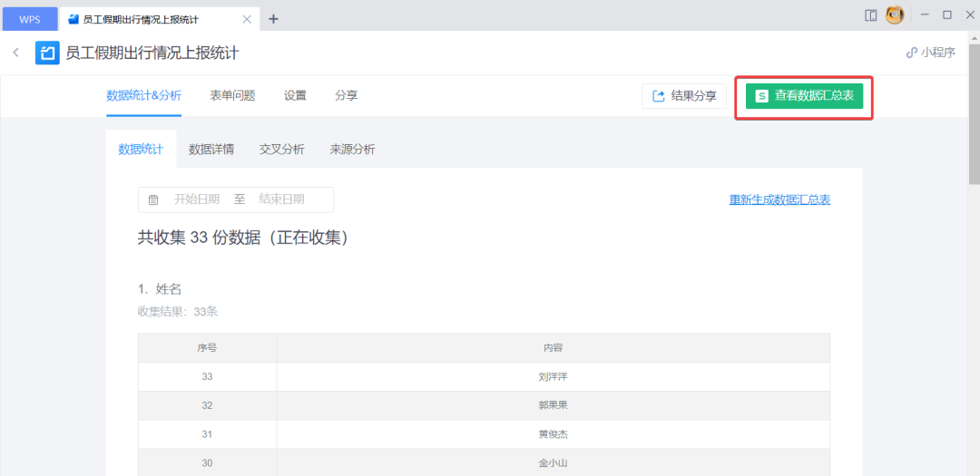
Task: Select the 数据统计 sub-tab
Action: coord(141,150)
